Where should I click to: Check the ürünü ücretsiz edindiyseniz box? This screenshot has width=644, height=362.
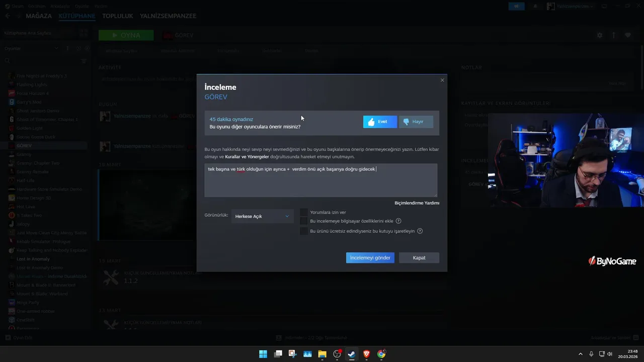(x=304, y=231)
